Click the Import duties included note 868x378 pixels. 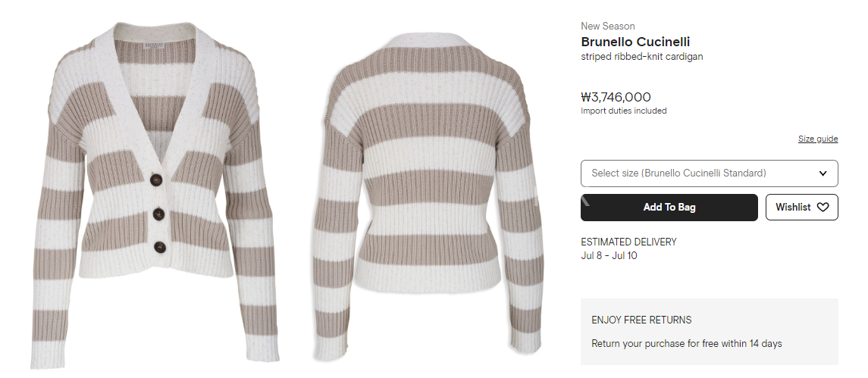pos(623,111)
